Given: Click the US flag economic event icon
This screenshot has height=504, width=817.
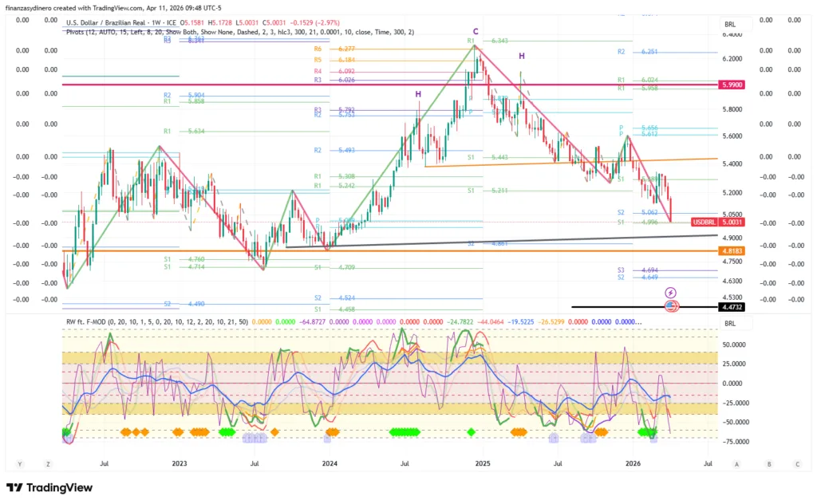Looking at the screenshot, I should point(671,307).
